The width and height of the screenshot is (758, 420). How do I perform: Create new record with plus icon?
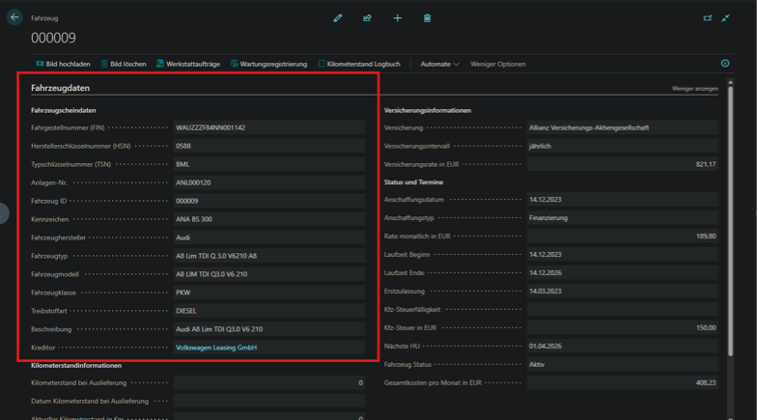pos(397,18)
